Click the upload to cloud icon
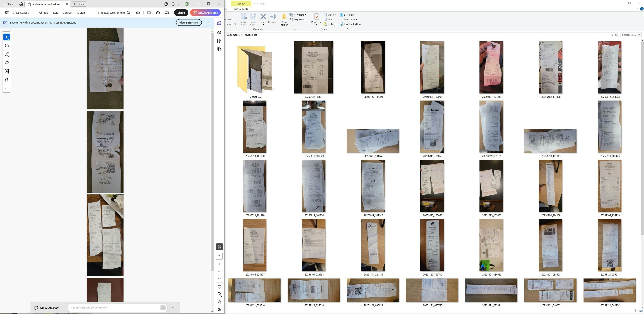The width and height of the screenshot is (644, 314). [x=158, y=13]
